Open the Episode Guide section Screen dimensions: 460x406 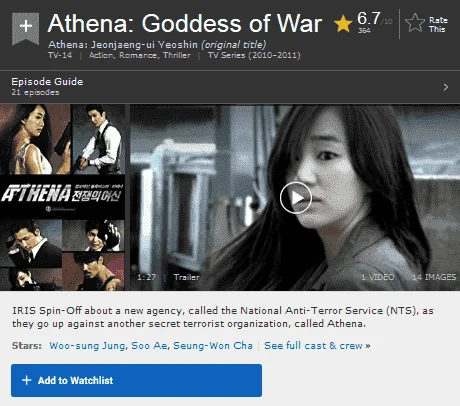[x=47, y=82]
